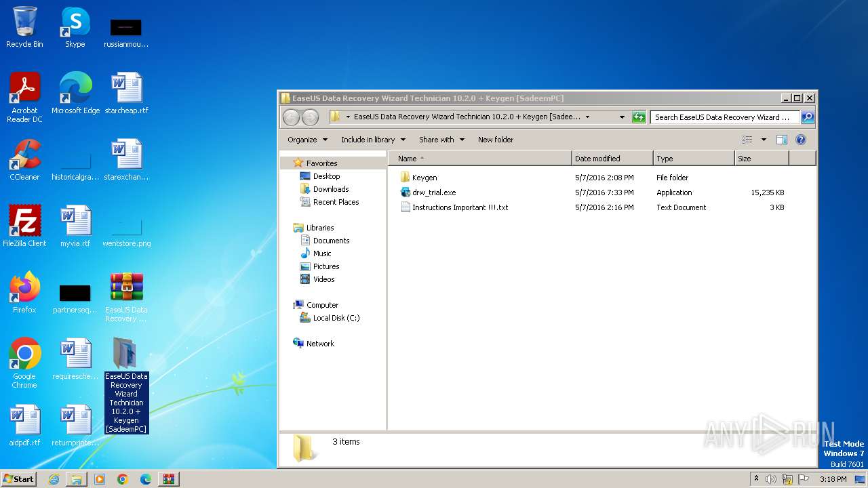Open the Recycle Bin desktop icon

click(x=24, y=27)
